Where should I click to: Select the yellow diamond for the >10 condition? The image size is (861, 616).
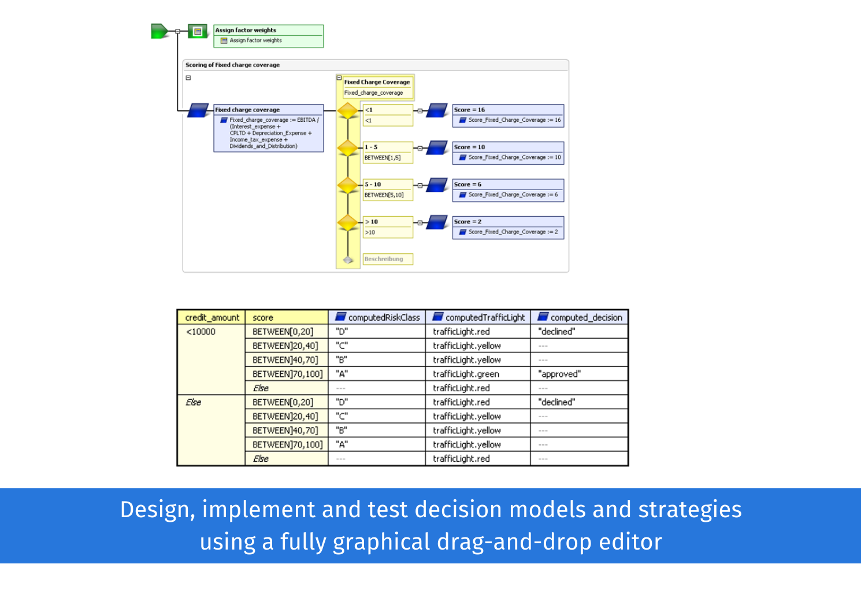tap(348, 223)
